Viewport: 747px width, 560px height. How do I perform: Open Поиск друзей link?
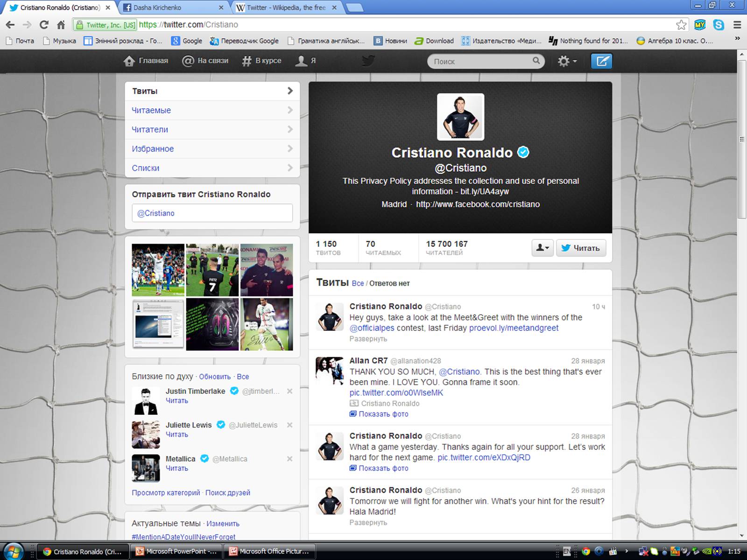click(x=228, y=492)
